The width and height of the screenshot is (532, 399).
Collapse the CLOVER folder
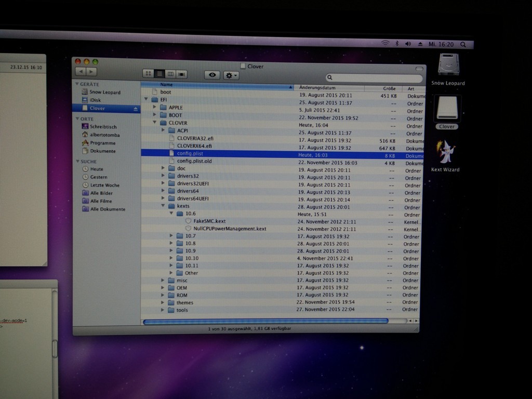tap(154, 123)
